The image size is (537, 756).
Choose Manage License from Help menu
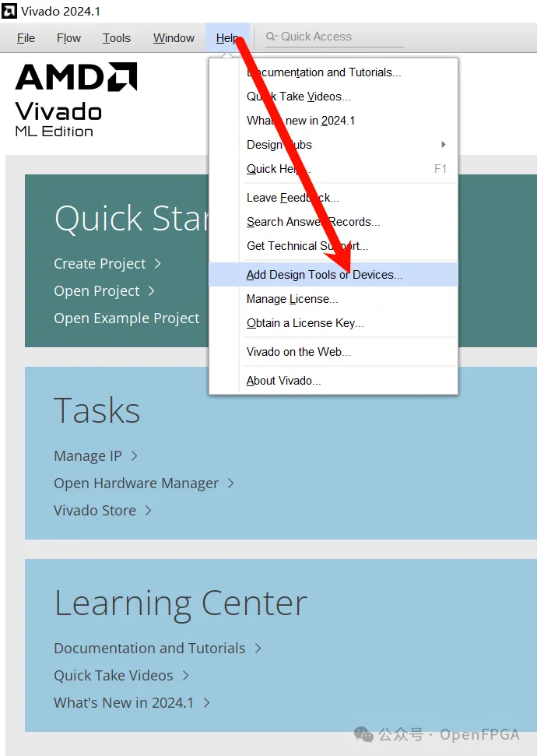(292, 299)
